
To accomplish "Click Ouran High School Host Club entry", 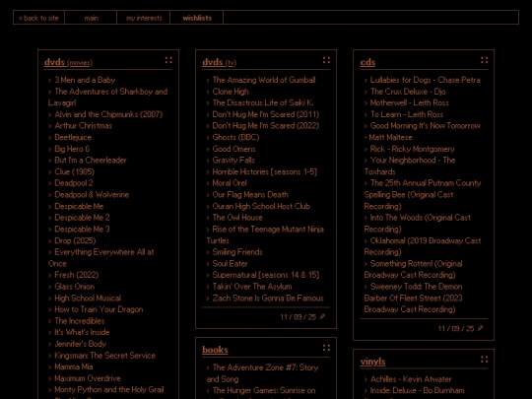I will pyautogui.click(x=261, y=206).
